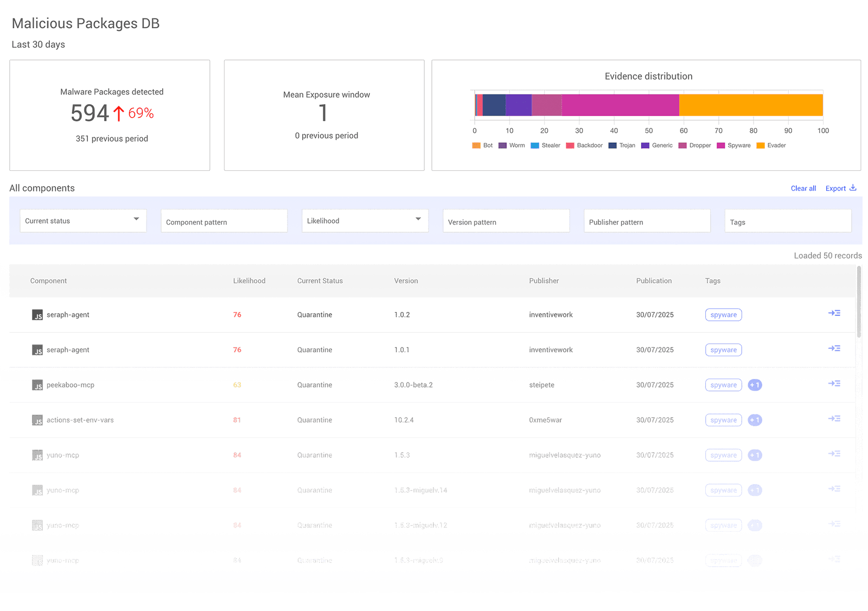Click spyware tag on seraph-agent 1.0.1
The width and height of the screenshot is (868, 611).
(x=723, y=350)
